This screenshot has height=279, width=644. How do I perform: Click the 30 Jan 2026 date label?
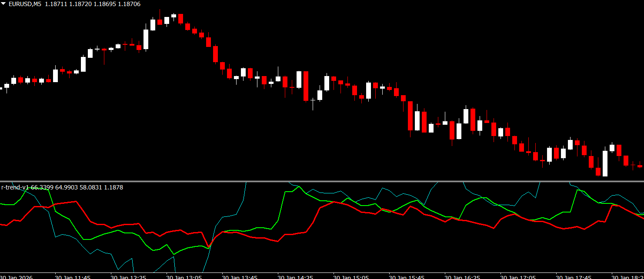pos(16,276)
